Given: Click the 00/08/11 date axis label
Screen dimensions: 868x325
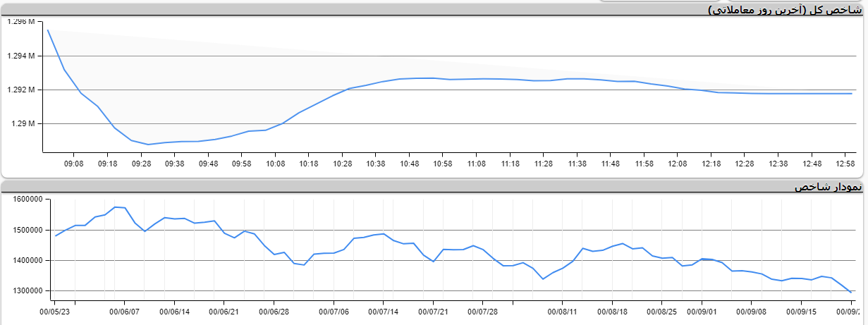Looking at the screenshot, I should [563, 310].
